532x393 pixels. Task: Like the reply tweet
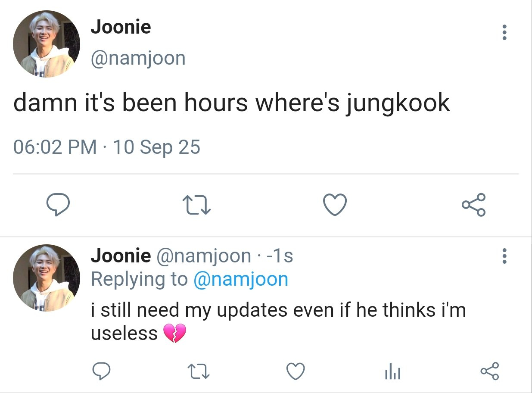click(x=296, y=371)
